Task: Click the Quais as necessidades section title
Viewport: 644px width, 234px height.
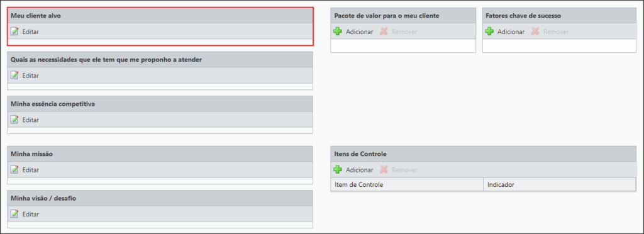Action: click(106, 60)
